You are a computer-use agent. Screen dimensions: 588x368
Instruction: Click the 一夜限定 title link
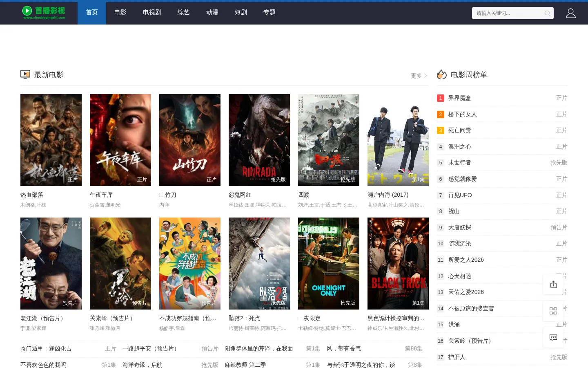(310, 319)
